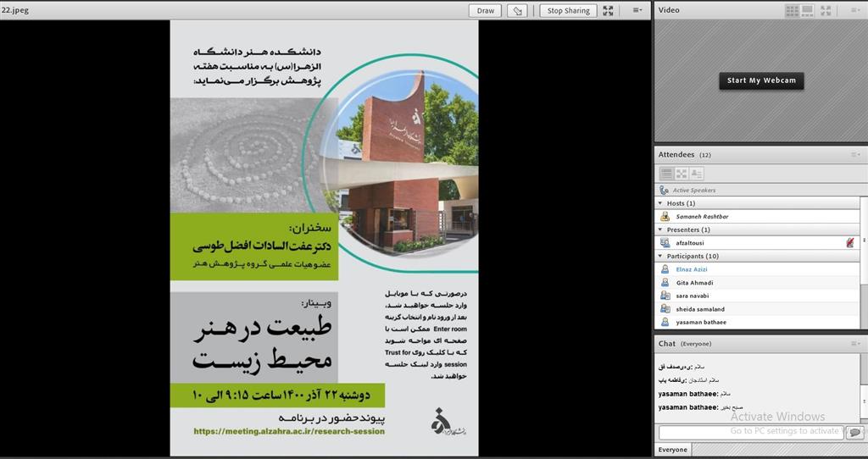
Task: Select participant sara navabi
Action: 757,296
